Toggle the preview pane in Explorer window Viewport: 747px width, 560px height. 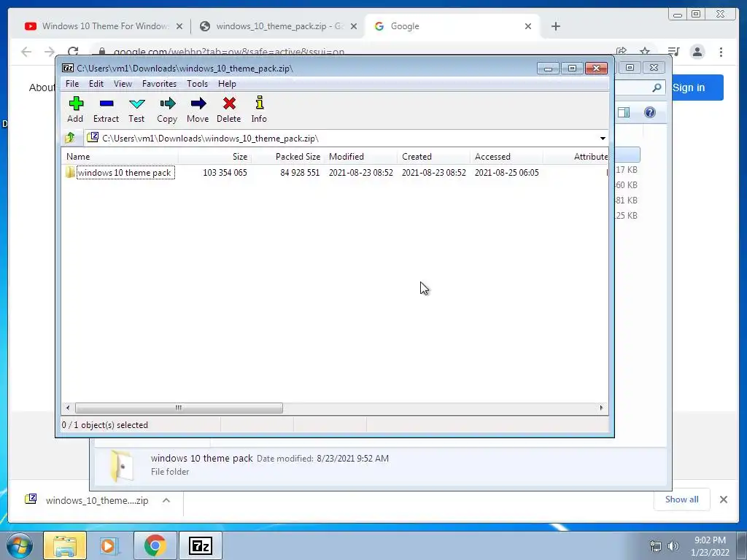click(x=624, y=112)
